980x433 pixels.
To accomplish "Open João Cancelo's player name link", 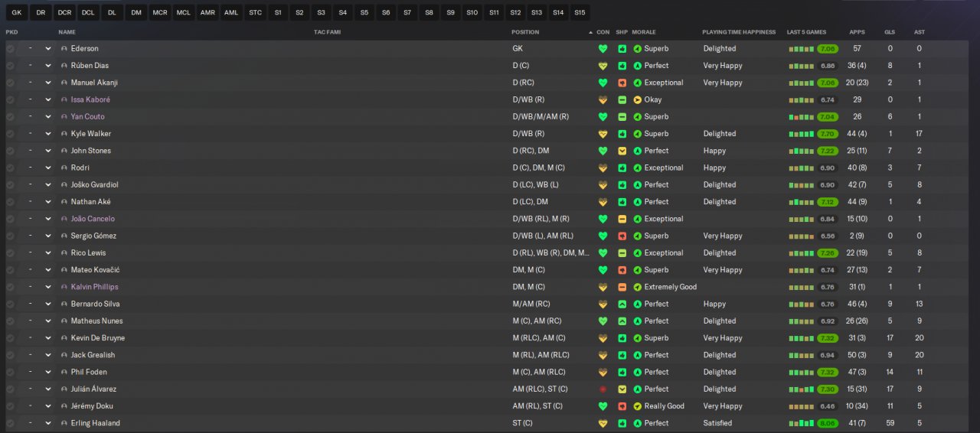I will coord(93,219).
